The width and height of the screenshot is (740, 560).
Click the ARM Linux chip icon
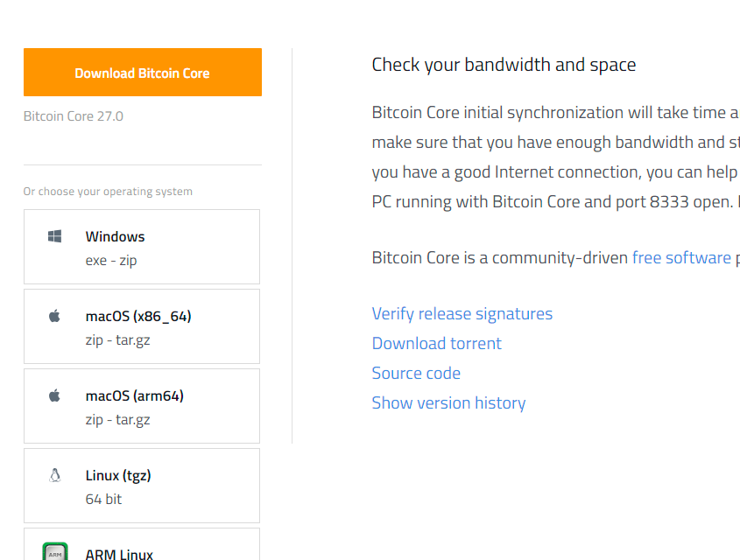click(54, 552)
